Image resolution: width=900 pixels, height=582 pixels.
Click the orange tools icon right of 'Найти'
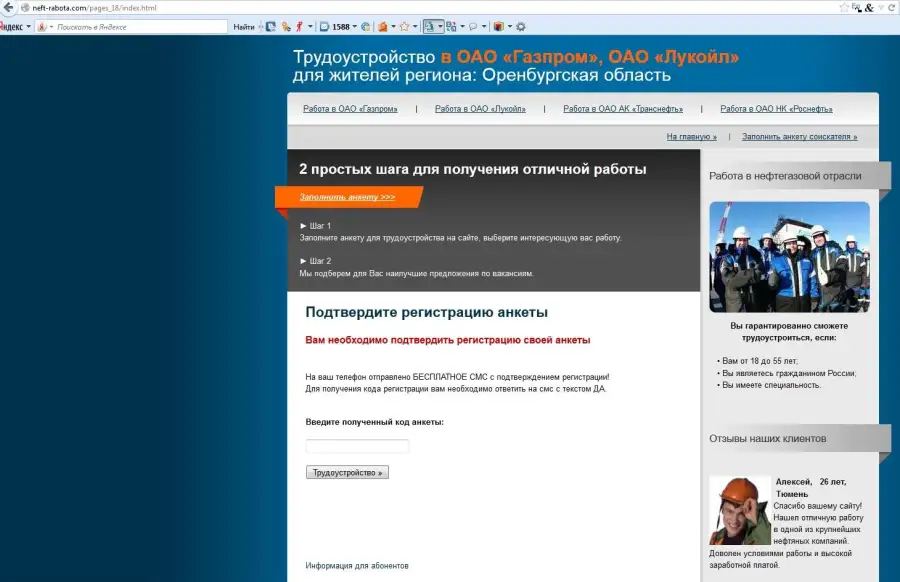pyautogui.click(x=286, y=27)
